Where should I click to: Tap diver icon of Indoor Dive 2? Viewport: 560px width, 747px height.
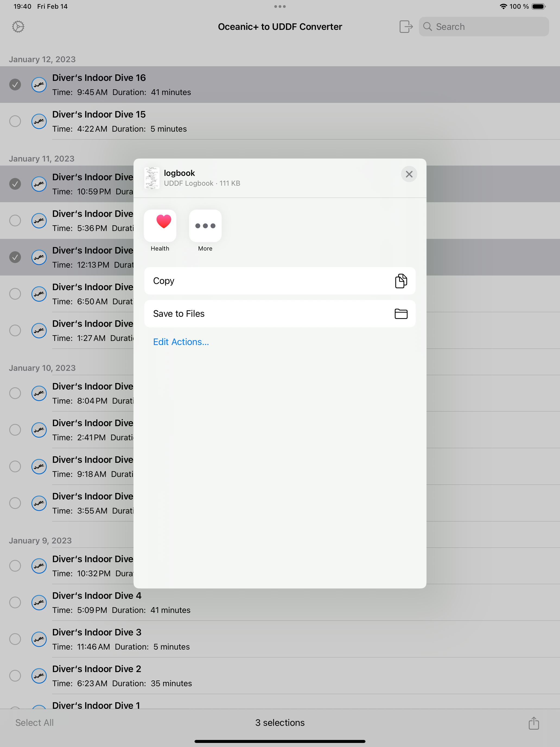coord(39,676)
